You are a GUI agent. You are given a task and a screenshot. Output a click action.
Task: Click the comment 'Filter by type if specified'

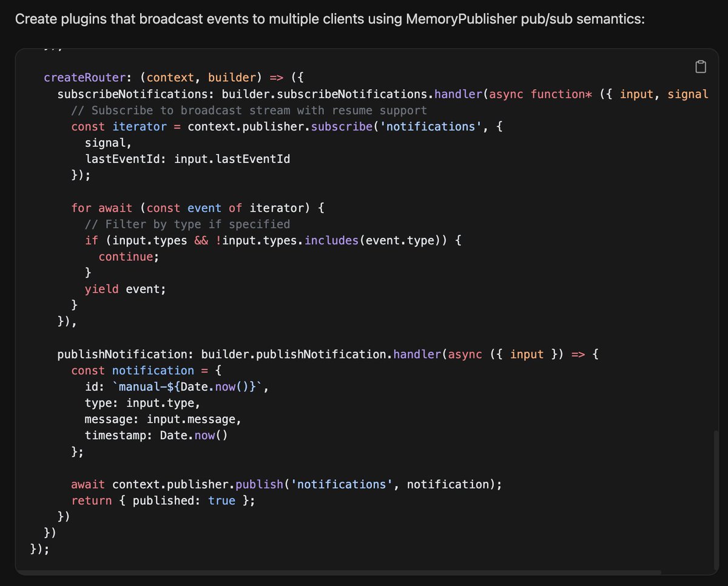[x=187, y=224]
